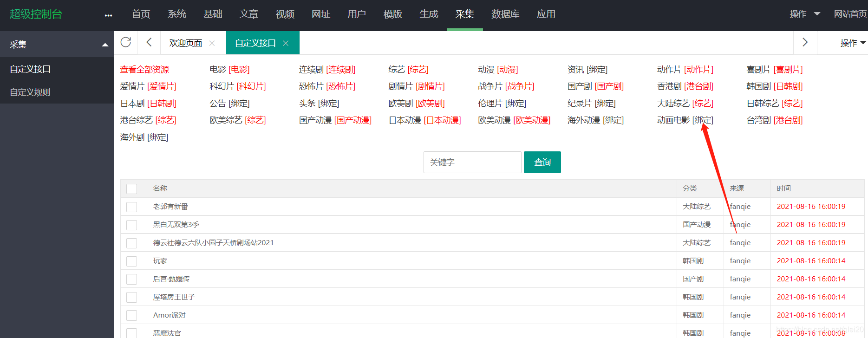Click the 查看全部资源 link

144,70
